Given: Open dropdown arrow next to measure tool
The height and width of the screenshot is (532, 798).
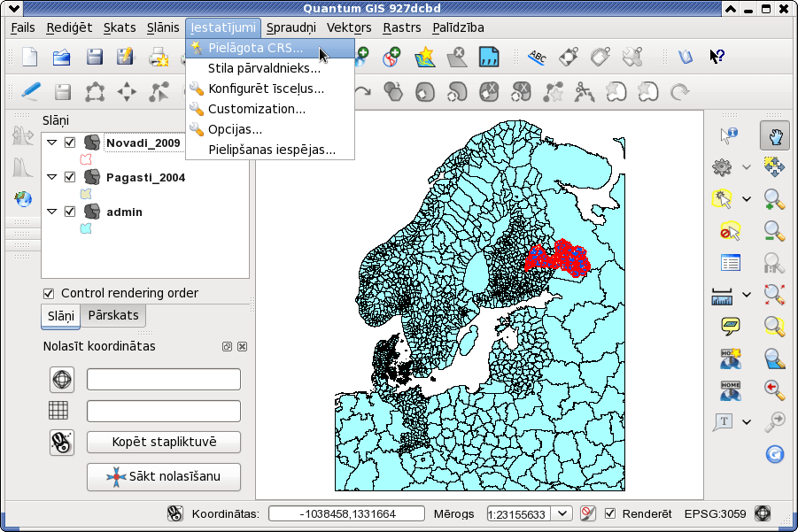Looking at the screenshot, I should [746, 295].
